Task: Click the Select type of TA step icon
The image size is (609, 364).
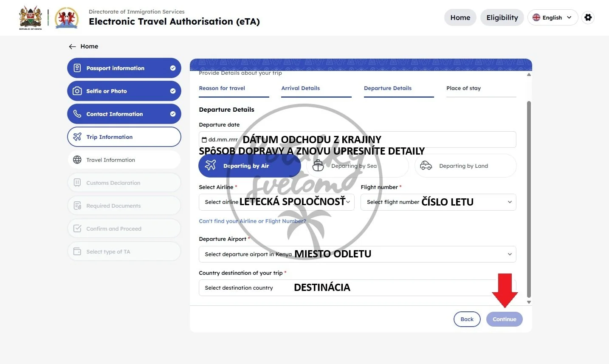Action: (77, 251)
